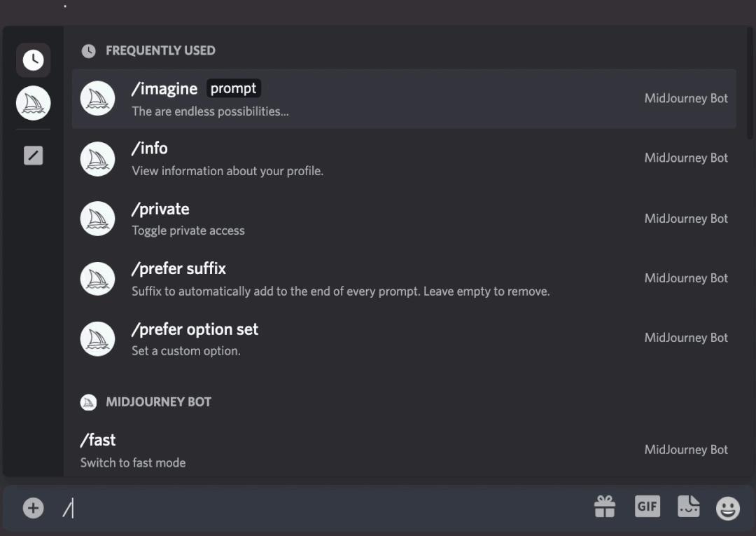Select the Midjourney sailboat icon in sidebar
Screen dimensions: 756x536
[33, 104]
